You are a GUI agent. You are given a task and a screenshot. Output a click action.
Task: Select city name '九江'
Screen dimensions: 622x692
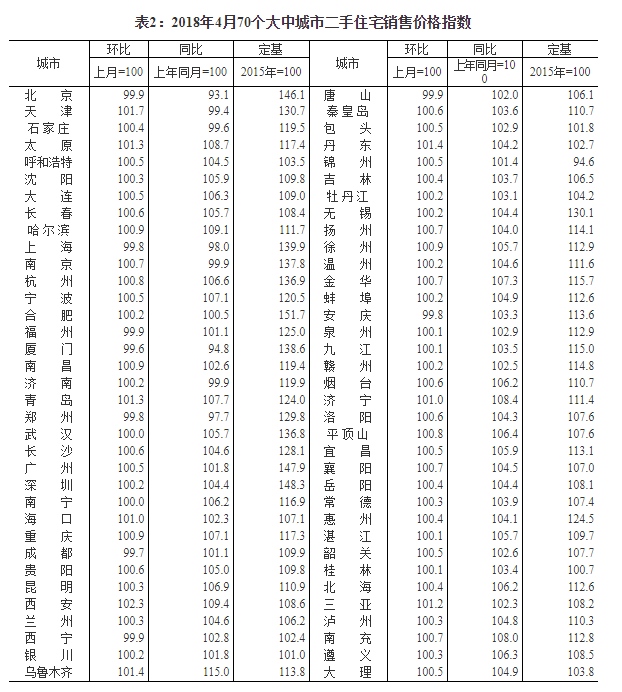click(x=347, y=349)
